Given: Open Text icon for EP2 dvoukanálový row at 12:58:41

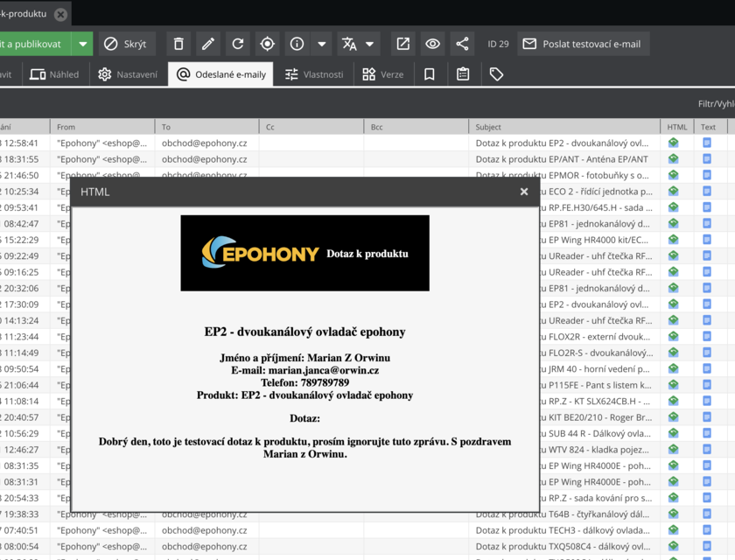Looking at the screenshot, I should (x=707, y=143).
